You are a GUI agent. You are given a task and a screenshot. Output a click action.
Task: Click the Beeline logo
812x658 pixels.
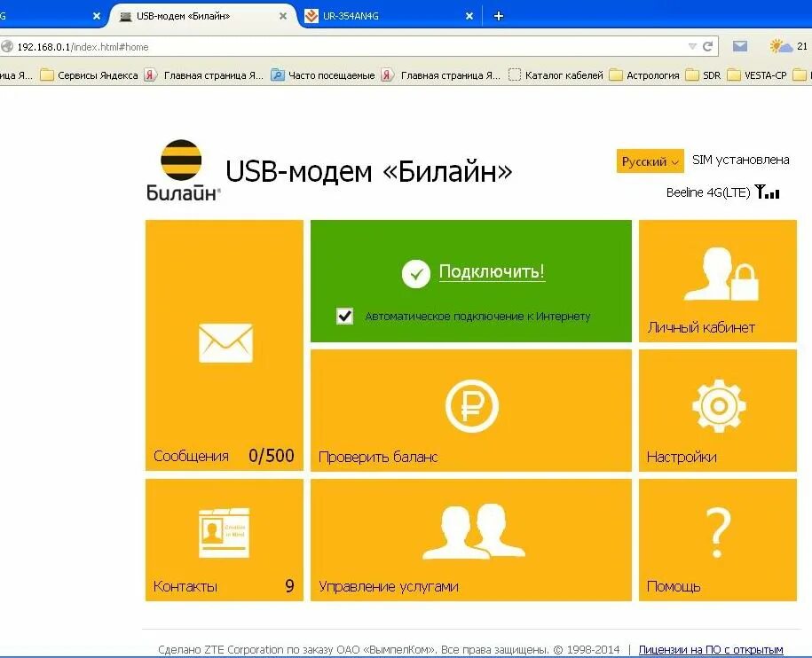182,170
